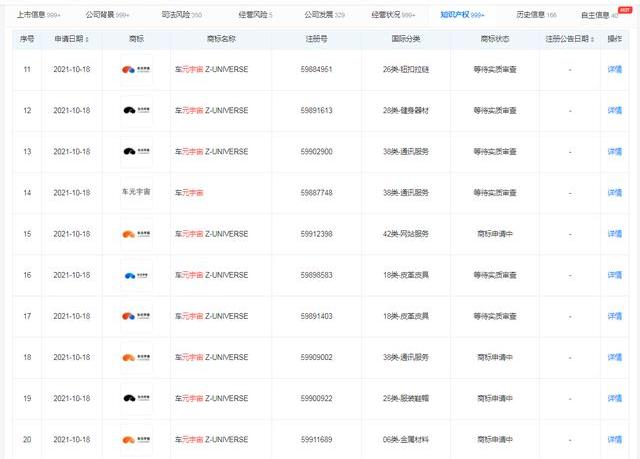Screen dimensions: 640x459
Task: Select registration number 59912398
Action: [316, 234]
